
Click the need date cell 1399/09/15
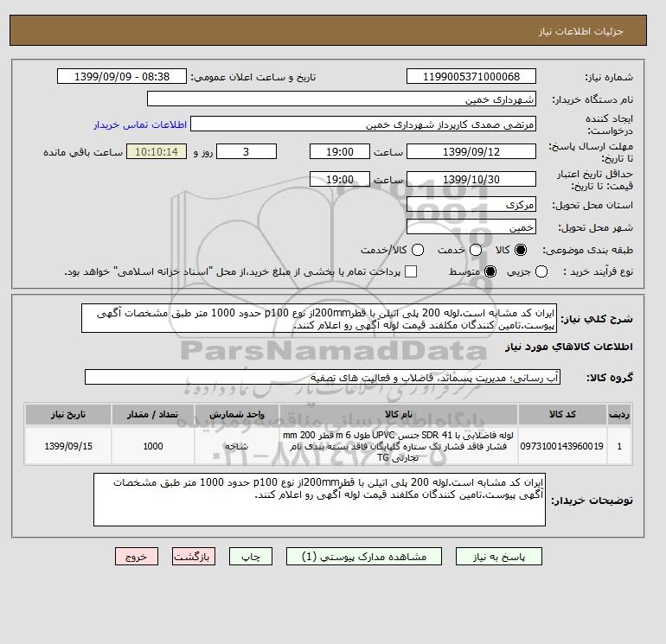pos(68,446)
